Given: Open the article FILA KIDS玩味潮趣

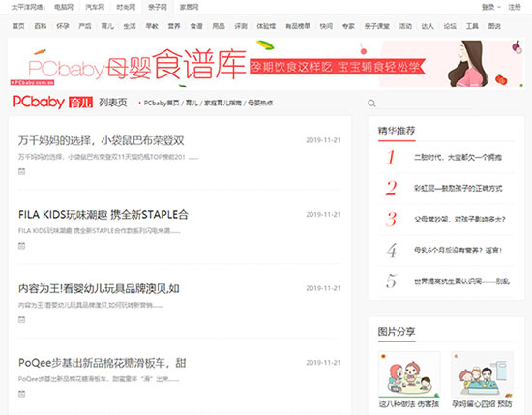Looking at the screenshot, I should coord(103,215).
